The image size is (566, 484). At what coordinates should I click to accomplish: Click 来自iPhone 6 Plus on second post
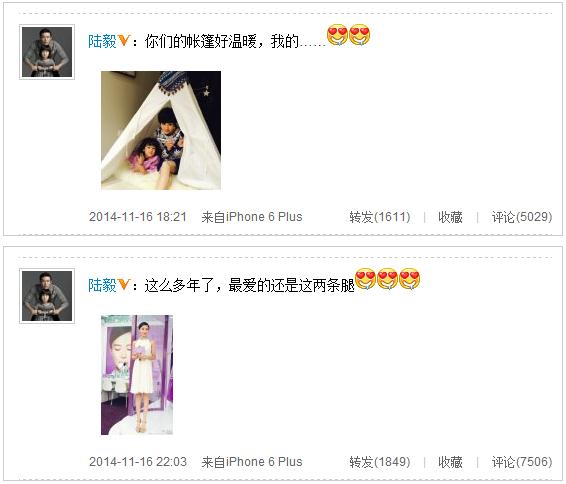[x=252, y=462]
